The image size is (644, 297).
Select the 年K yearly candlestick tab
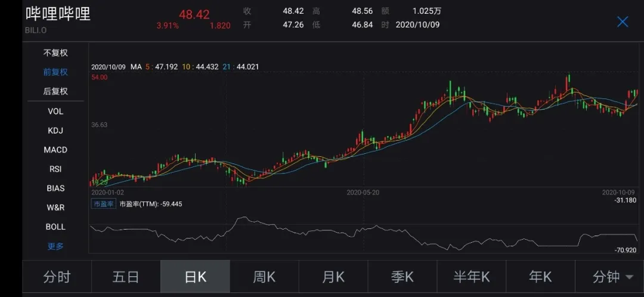[x=540, y=277]
